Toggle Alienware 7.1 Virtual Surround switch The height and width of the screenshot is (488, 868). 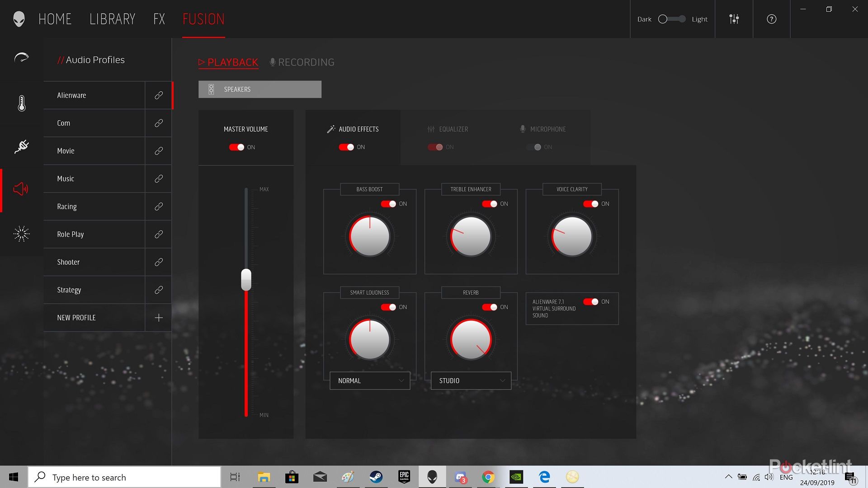[x=591, y=302]
